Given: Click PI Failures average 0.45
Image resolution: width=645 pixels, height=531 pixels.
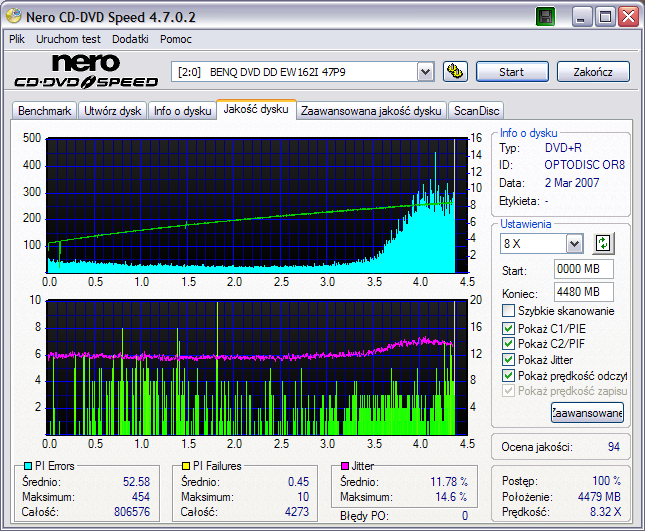Looking at the screenshot, I should tap(299, 482).
